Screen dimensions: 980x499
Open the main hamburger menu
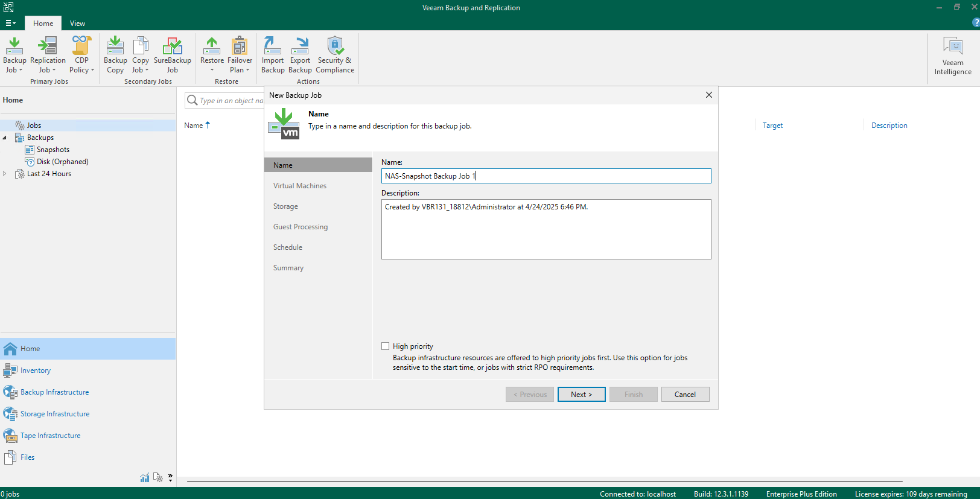tap(10, 23)
